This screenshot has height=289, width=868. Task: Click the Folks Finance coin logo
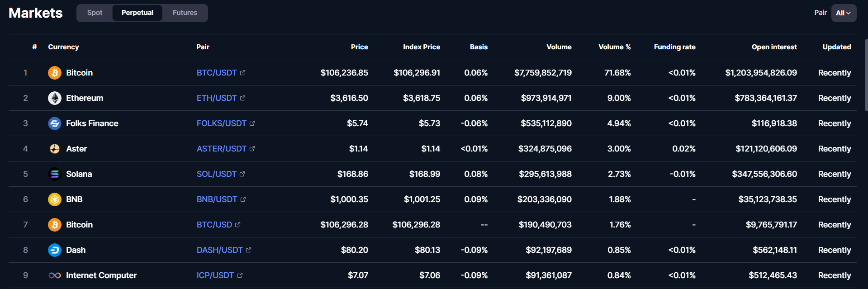point(55,123)
